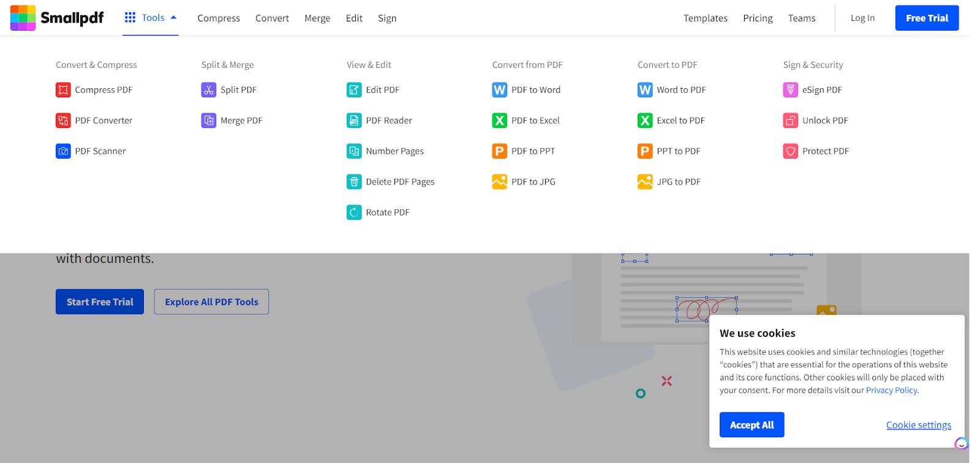
Task: Click the PDF to JPG icon
Action: [500, 182]
